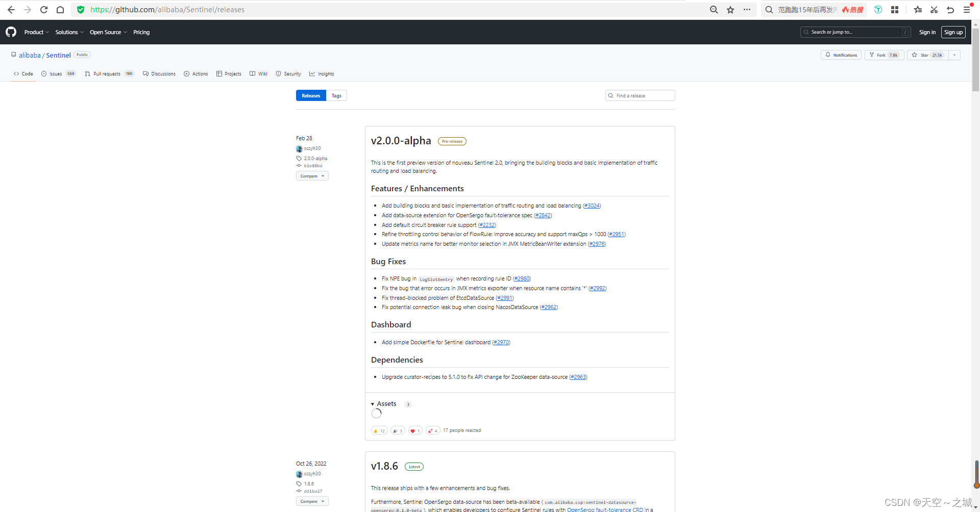Open the Projects tab
This screenshot has width=980, height=512.
click(229, 74)
